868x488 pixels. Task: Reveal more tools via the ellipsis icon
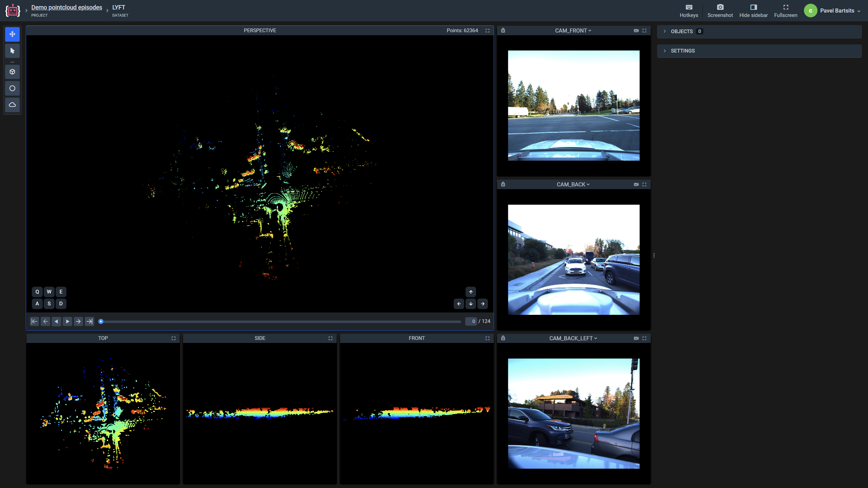(12, 62)
